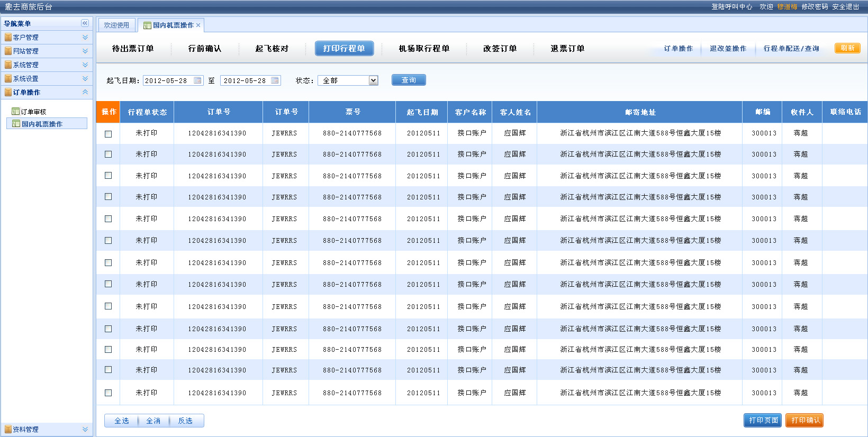Collapse the 订单操作 section chevron

[85, 93]
